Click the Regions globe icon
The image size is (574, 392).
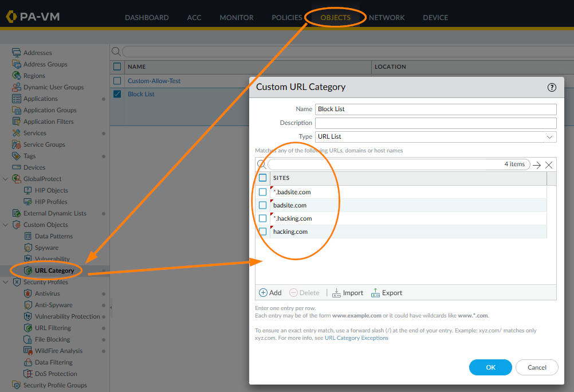[16, 76]
